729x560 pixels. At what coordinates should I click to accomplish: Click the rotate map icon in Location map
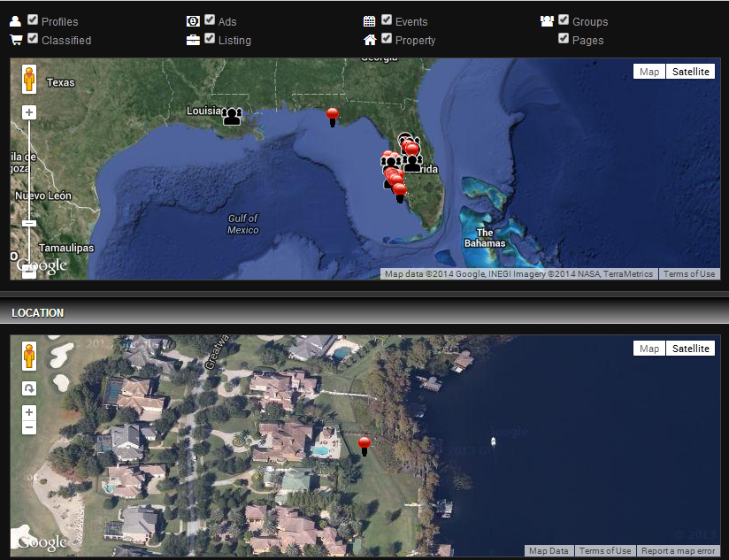click(29, 388)
